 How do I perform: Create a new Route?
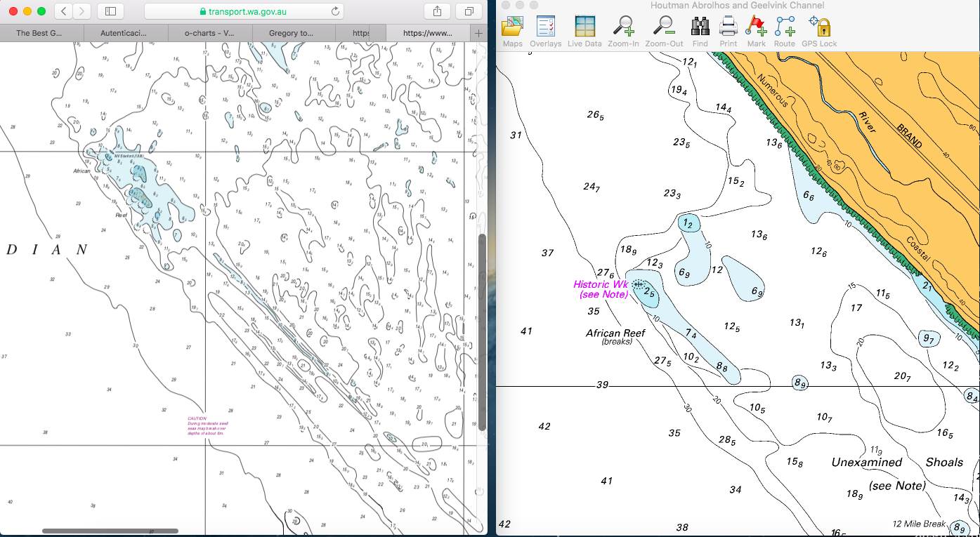point(784,27)
